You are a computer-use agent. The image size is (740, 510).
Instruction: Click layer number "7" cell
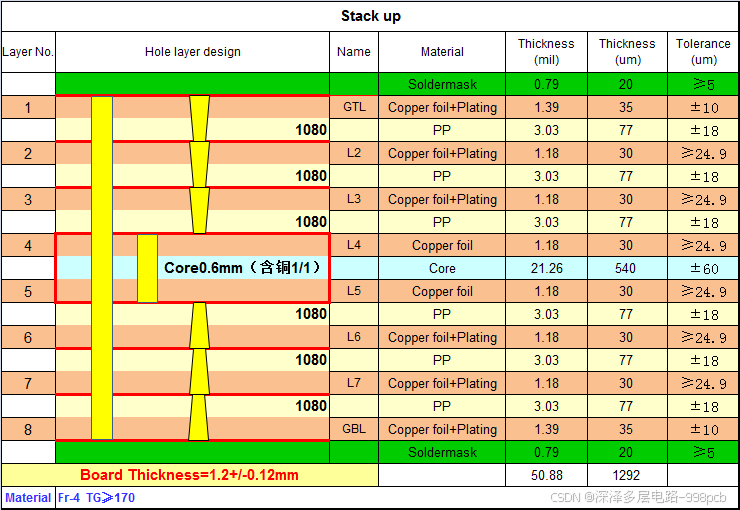click(28, 384)
